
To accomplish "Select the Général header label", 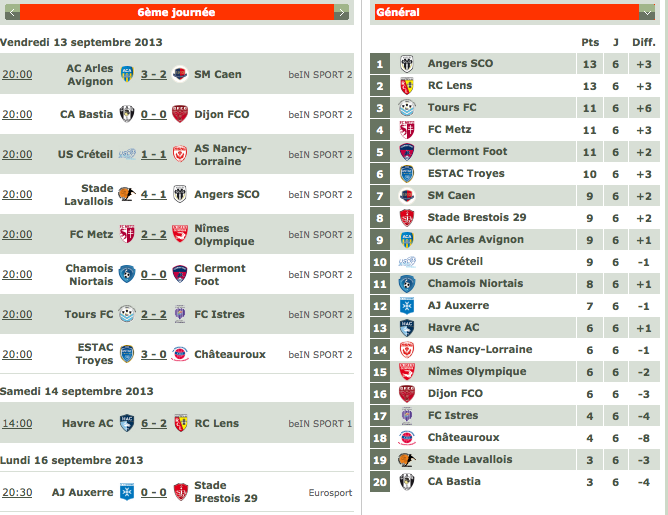I will pos(398,12).
